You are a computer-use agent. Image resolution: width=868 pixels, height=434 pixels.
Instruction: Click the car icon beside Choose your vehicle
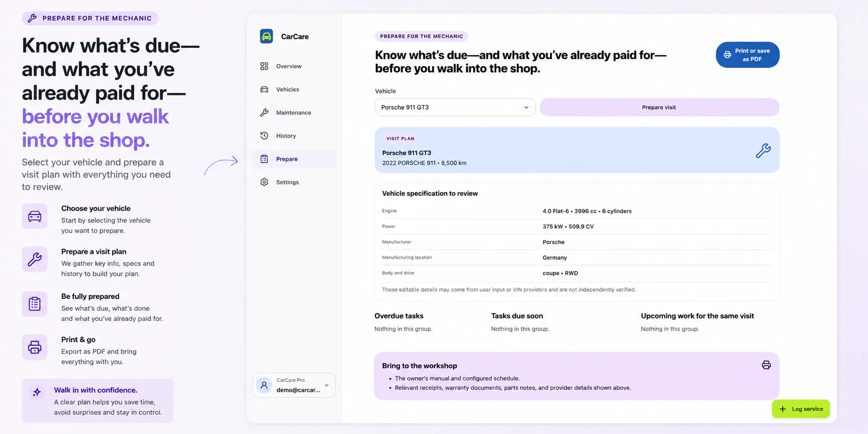pyautogui.click(x=35, y=216)
